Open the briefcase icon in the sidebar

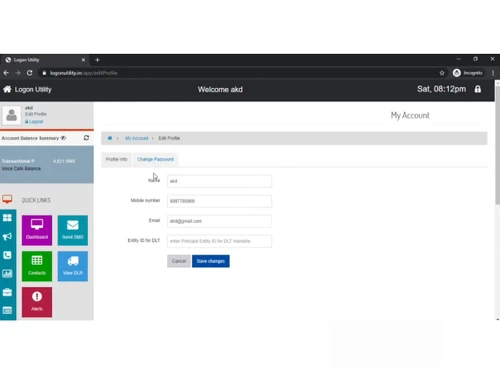tap(7, 292)
